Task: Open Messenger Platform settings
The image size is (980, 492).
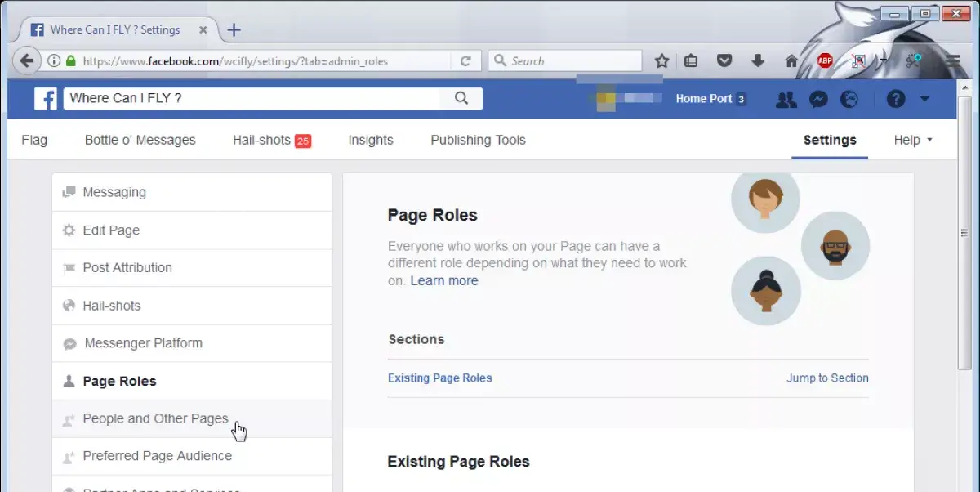Action: pyautogui.click(x=192, y=343)
